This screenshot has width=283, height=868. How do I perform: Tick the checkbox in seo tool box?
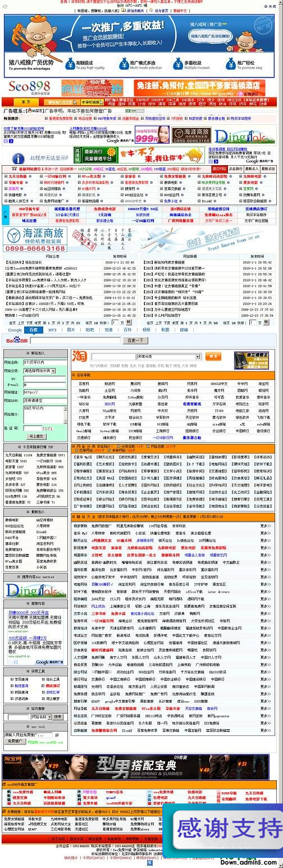pos(57,735)
